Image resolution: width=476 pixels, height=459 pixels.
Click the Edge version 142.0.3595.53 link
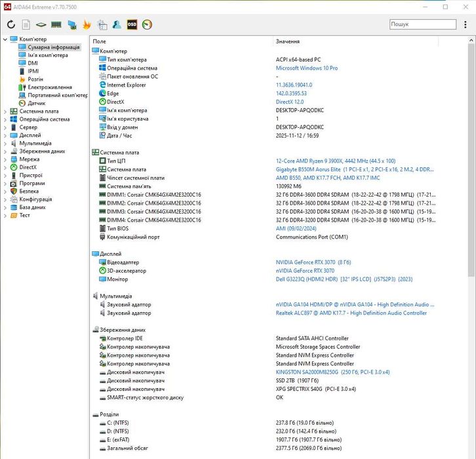point(291,94)
